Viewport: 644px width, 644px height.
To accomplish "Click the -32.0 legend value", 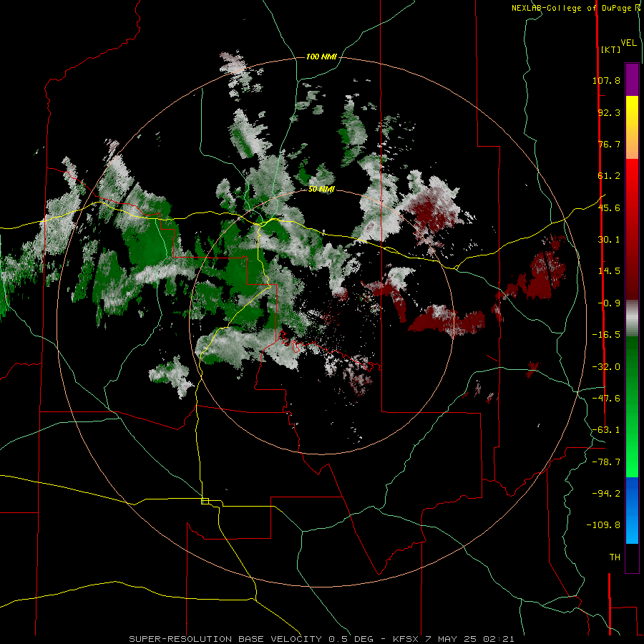I will click(x=606, y=367).
